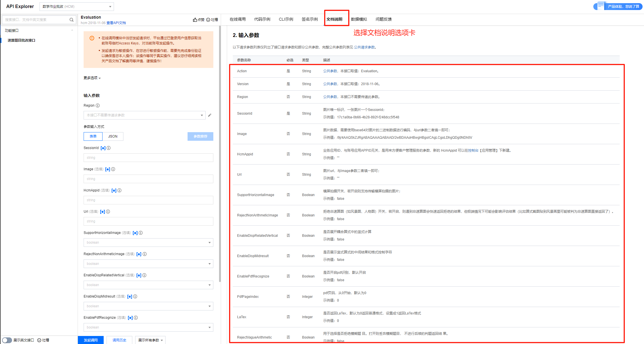Click the pencil edit icon beside Region
The image size is (644, 344).
coord(210,115)
